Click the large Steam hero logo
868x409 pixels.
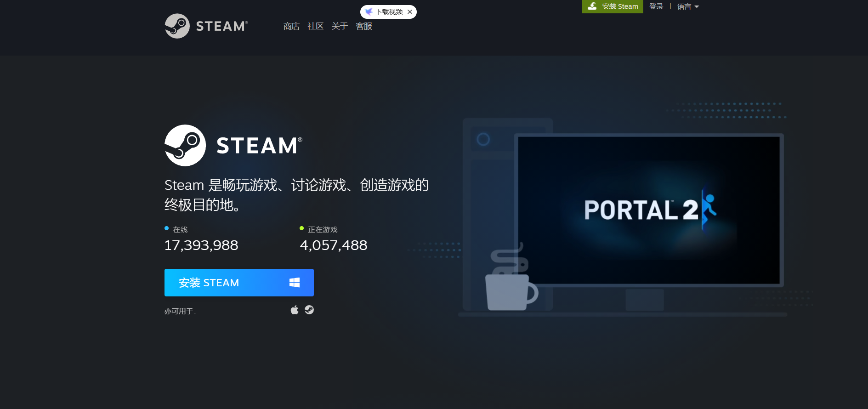point(233,145)
